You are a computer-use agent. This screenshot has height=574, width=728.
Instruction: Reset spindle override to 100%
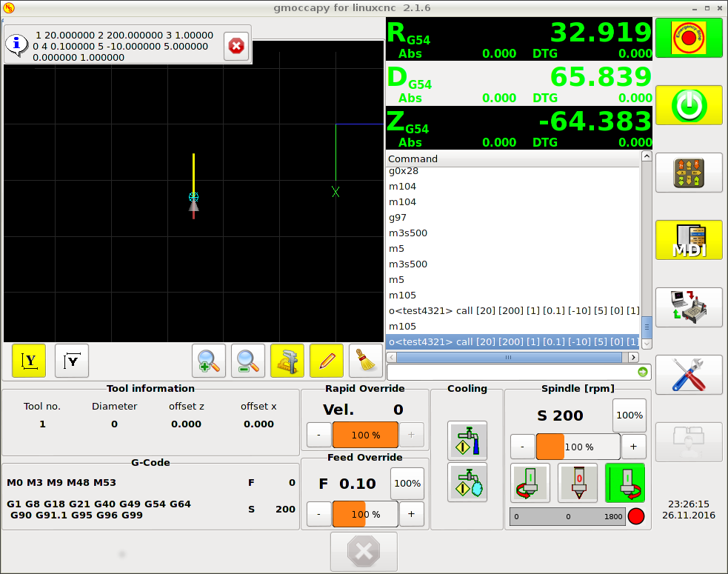[630, 416]
